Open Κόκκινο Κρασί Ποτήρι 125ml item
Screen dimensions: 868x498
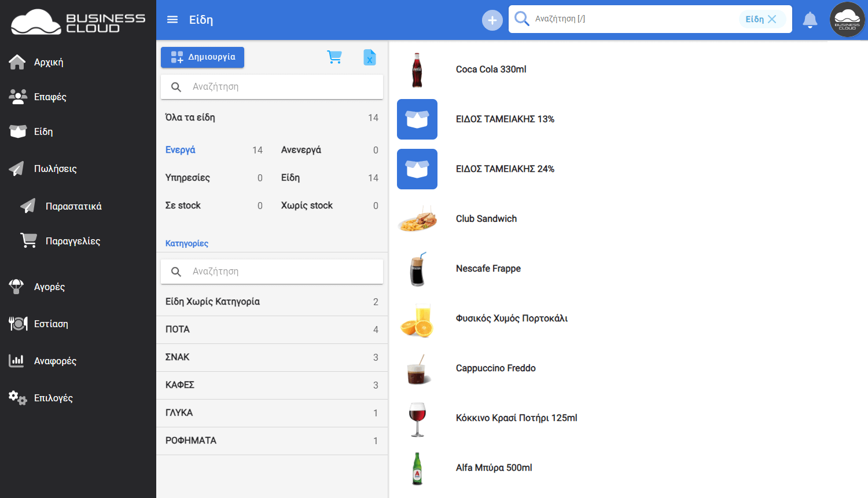(x=516, y=418)
